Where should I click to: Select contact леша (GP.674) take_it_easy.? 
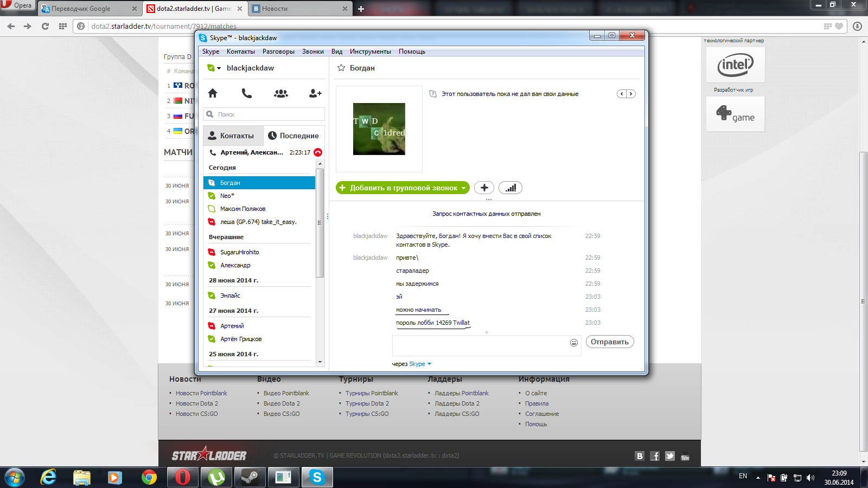click(259, 222)
